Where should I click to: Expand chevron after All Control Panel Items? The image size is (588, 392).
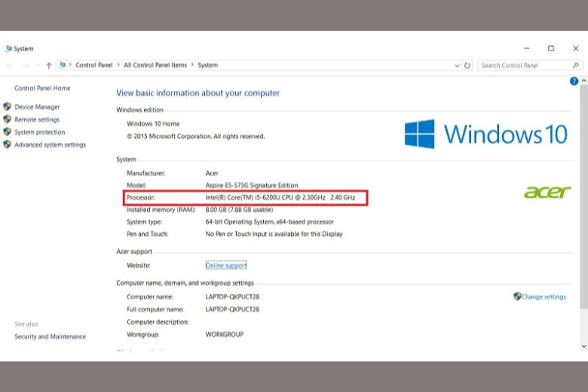point(192,65)
